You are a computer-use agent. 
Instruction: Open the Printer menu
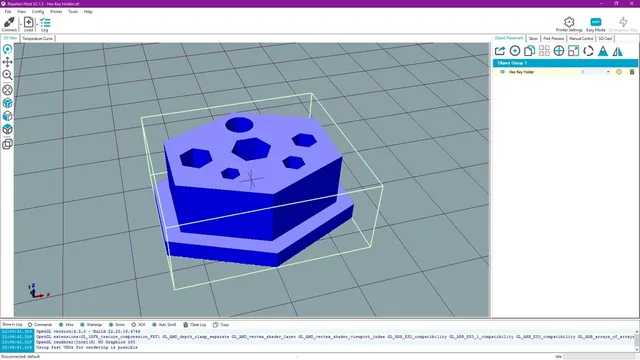pos(56,11)
